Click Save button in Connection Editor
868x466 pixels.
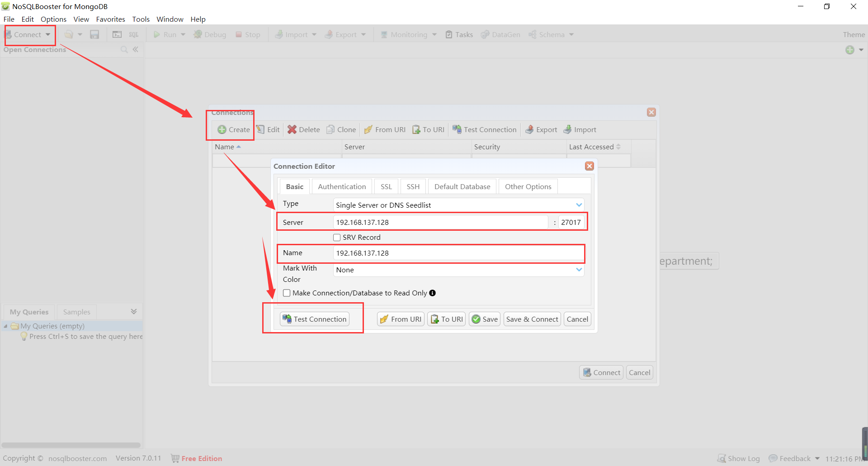[485, 319]
